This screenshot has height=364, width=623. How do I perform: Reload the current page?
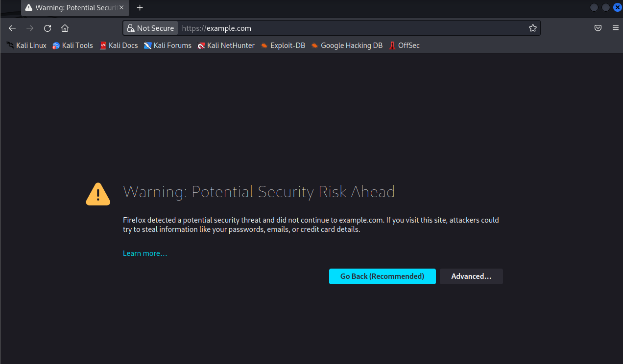48,28
